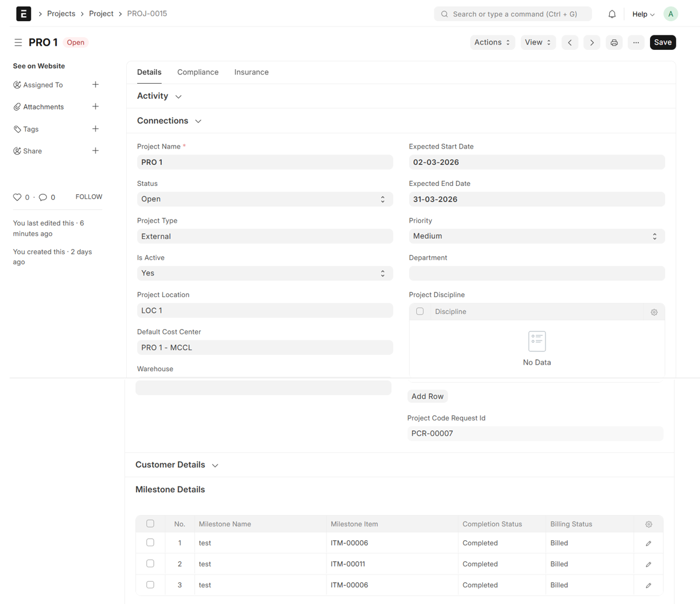Click the search command bar
The image size is (700, 604).
tap(512, 14)
